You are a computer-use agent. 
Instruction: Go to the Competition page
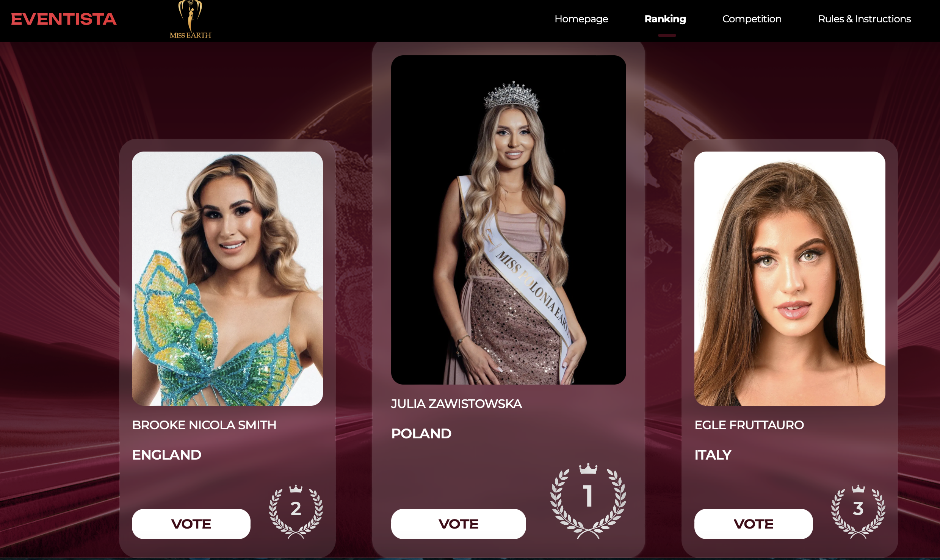(x=752, y=19)
